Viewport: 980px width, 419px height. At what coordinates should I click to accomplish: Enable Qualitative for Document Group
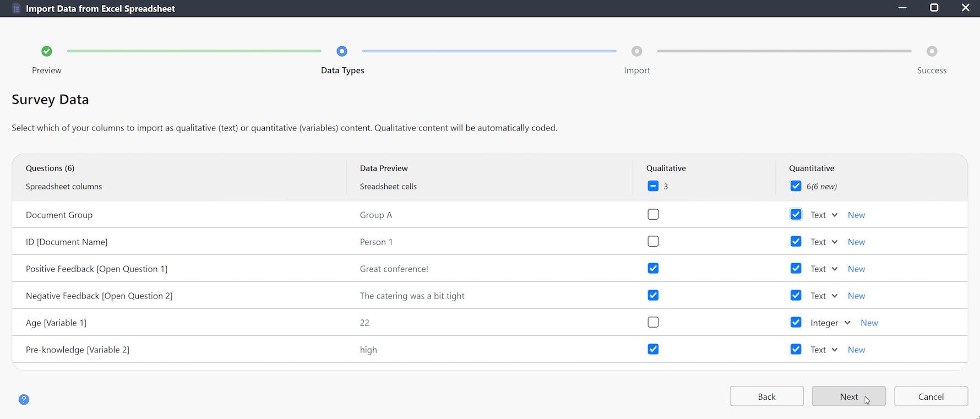[x=653, y=215]
